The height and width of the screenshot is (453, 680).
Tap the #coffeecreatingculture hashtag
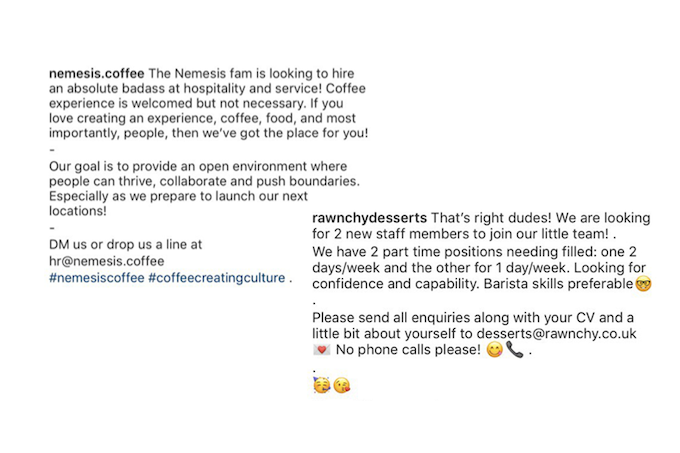pyautogui.click(x=217, y=278)
